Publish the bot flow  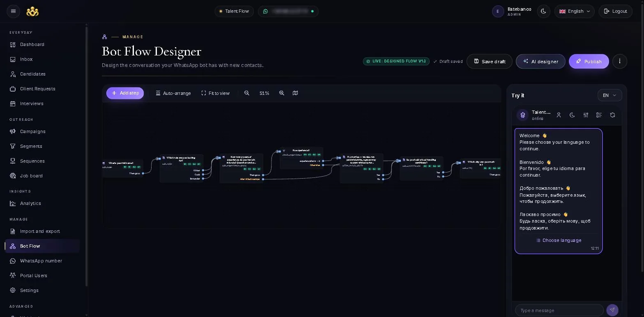(x=589, y=61)
